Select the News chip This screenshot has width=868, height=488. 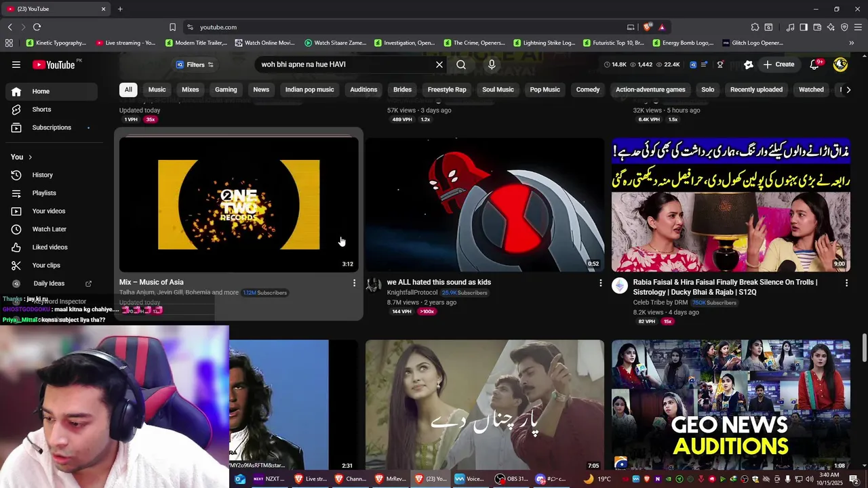click(x=261, y=89)
